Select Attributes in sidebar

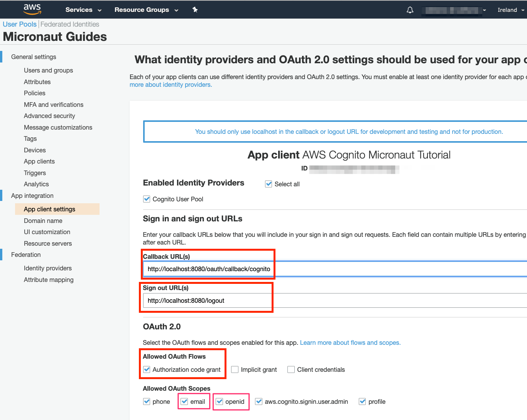coord(37,82)
